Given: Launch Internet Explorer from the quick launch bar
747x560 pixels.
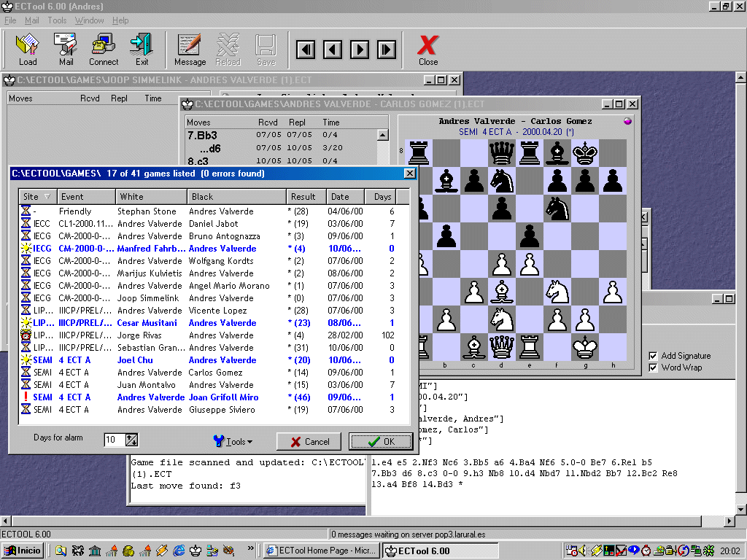Looking at the screenshot, I should 179,551.
